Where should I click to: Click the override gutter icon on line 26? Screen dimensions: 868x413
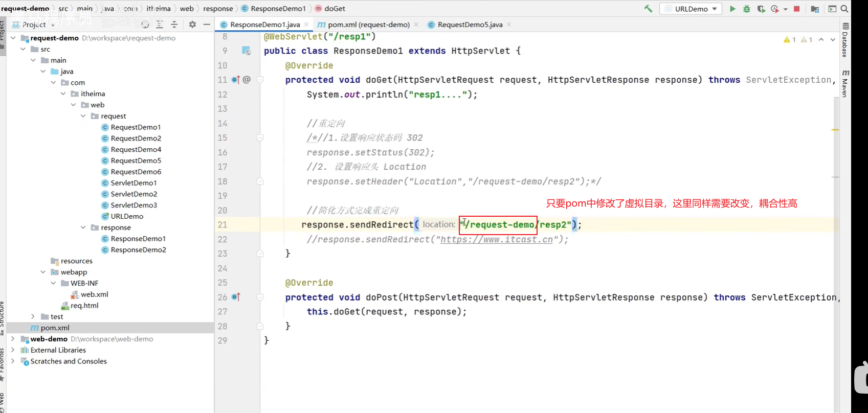point(236,297)
